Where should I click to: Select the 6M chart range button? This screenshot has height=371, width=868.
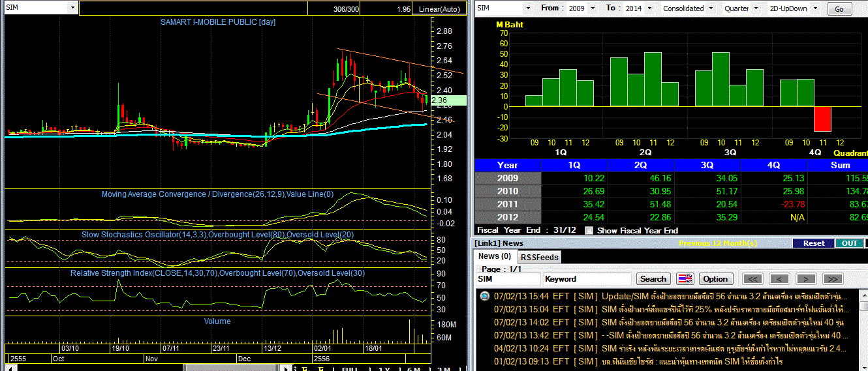[x=414, y=368]
